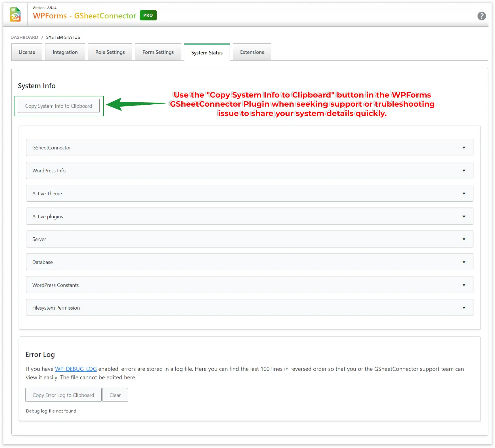Switch to the Integration tab

65,52
